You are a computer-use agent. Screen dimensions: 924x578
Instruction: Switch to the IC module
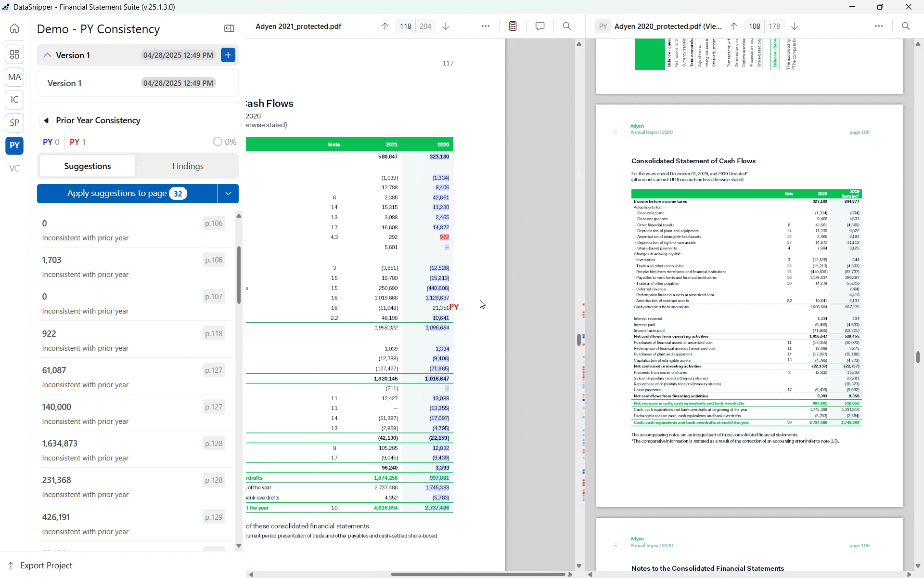pos(14,100)
